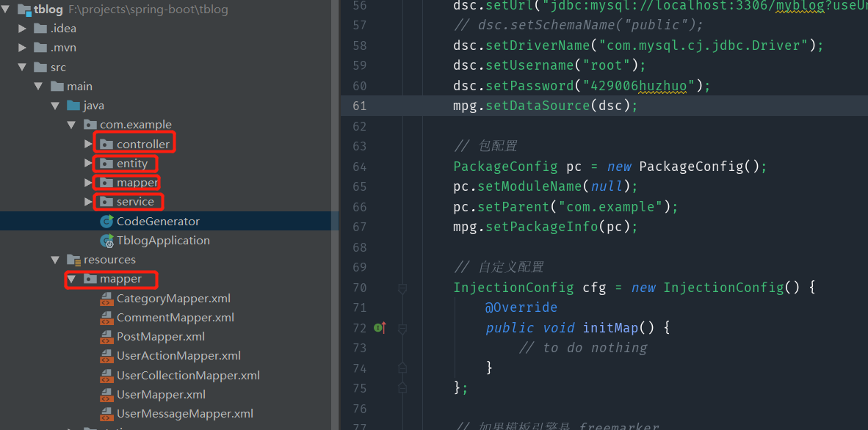Click the CodeGenerator class icon
Screen dimensions: 868x430
[x=106, y=221]
